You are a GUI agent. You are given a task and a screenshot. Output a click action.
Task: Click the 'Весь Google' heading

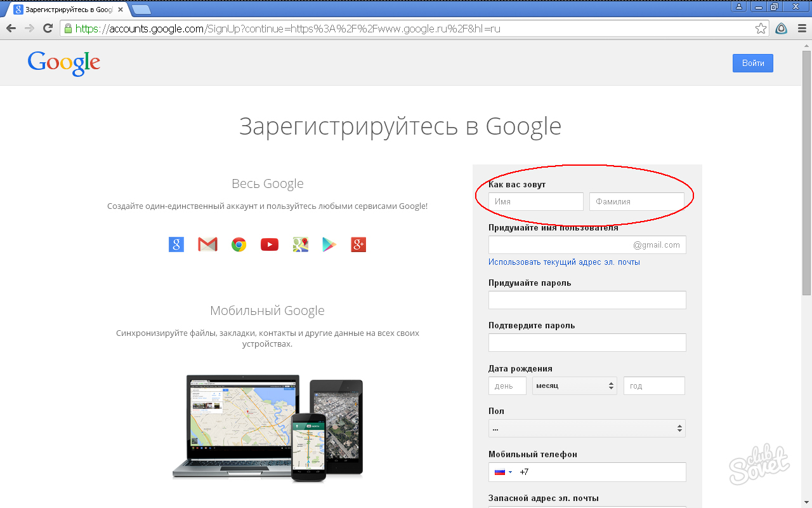pyautogui.click(x=267, y=184)
